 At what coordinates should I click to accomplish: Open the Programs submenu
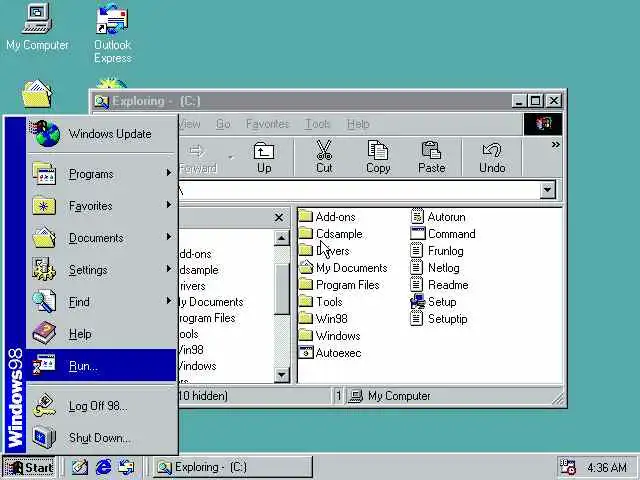coord(102,174)
